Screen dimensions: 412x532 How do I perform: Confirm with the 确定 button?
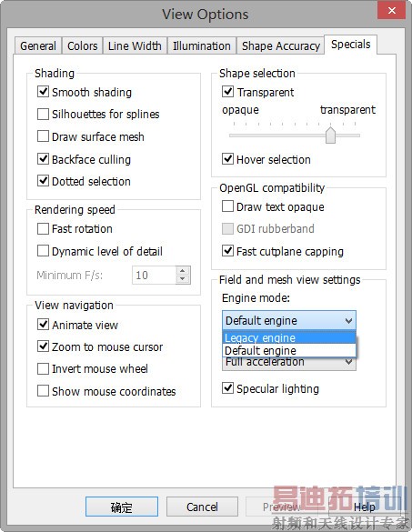click(122, 507)
